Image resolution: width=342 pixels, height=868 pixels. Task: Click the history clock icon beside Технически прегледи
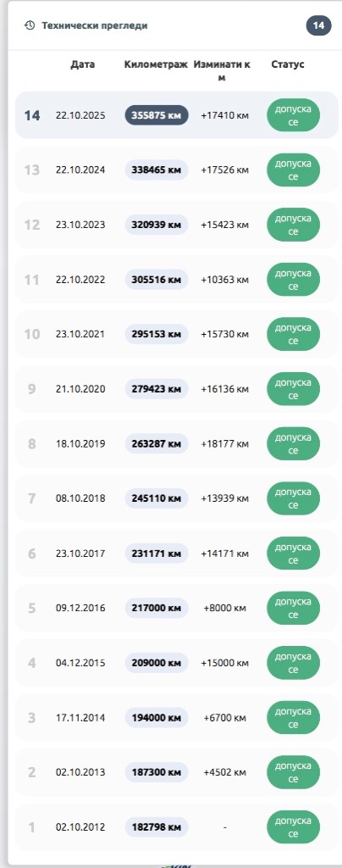(30, 25)
